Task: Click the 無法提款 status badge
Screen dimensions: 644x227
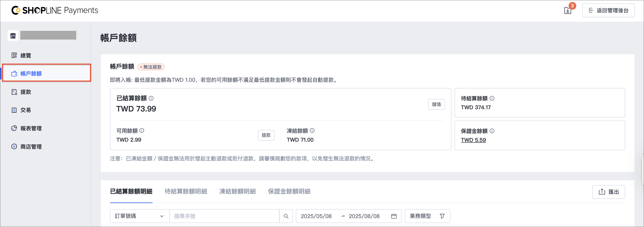Action: (151, 67)
